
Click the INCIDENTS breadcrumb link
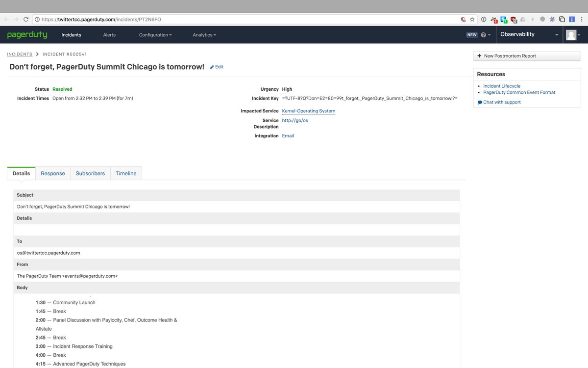click(20, 54)
